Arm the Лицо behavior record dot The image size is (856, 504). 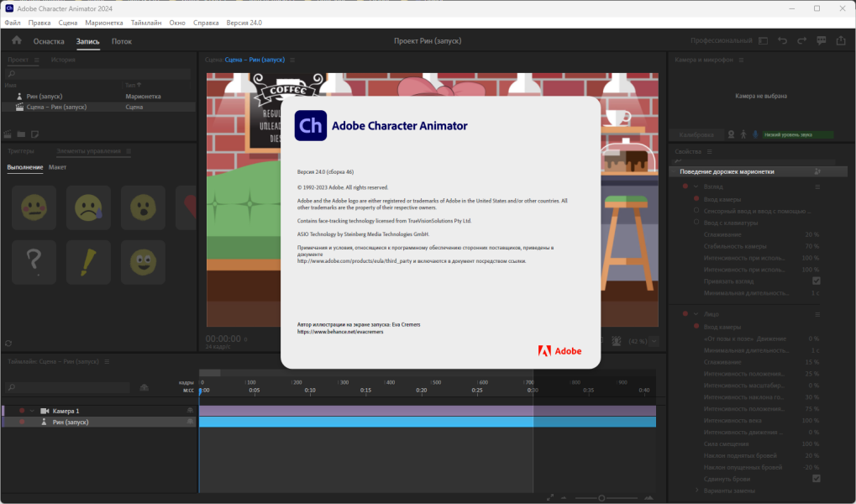coord(685,314)
